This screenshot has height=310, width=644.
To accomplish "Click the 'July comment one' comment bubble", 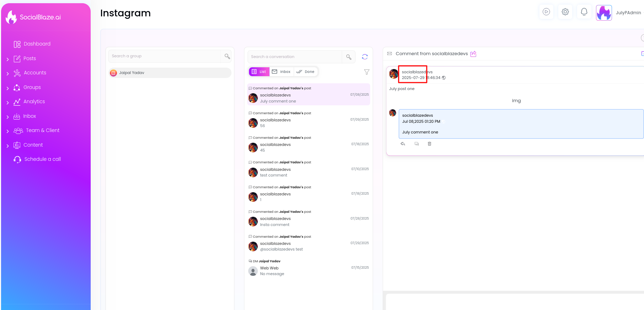I will 521,124.
